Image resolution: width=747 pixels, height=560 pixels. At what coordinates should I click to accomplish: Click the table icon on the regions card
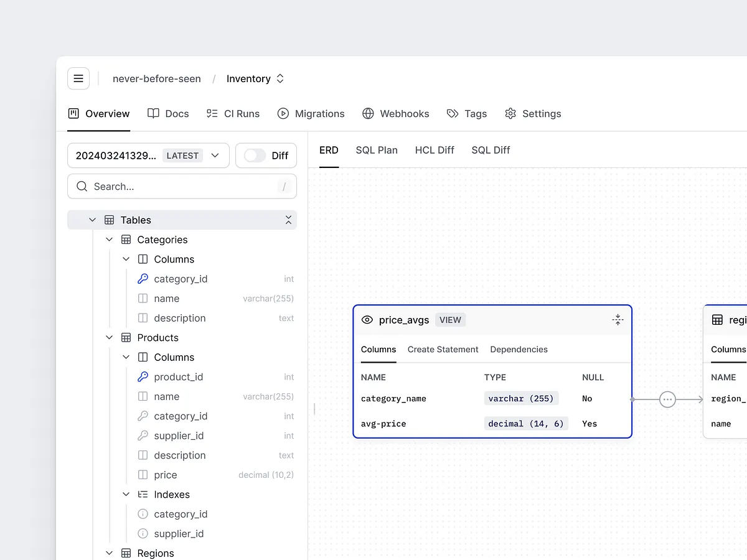click(717, 320)
